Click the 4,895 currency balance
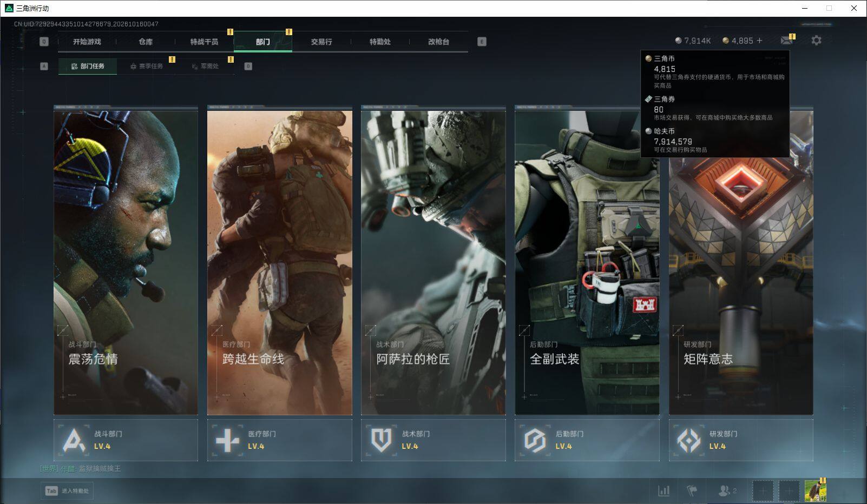Viewport: 867px width, 504px height. point(738,41)
